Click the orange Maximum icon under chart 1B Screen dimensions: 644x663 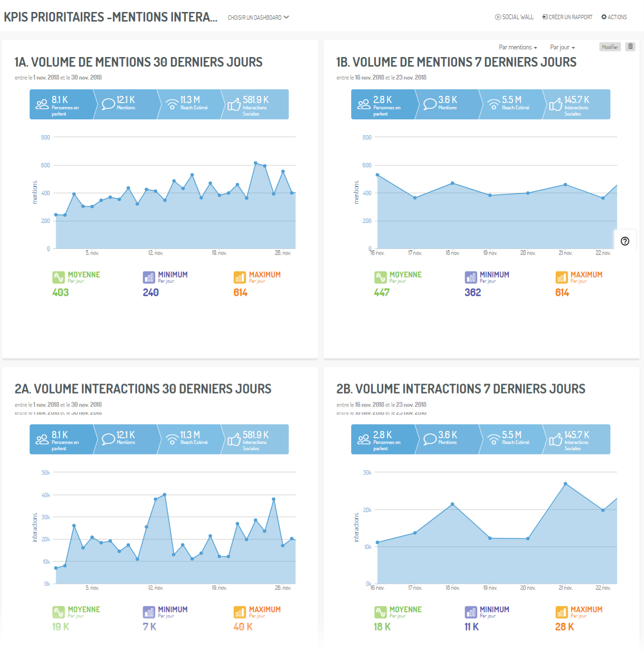coord(561,277)
